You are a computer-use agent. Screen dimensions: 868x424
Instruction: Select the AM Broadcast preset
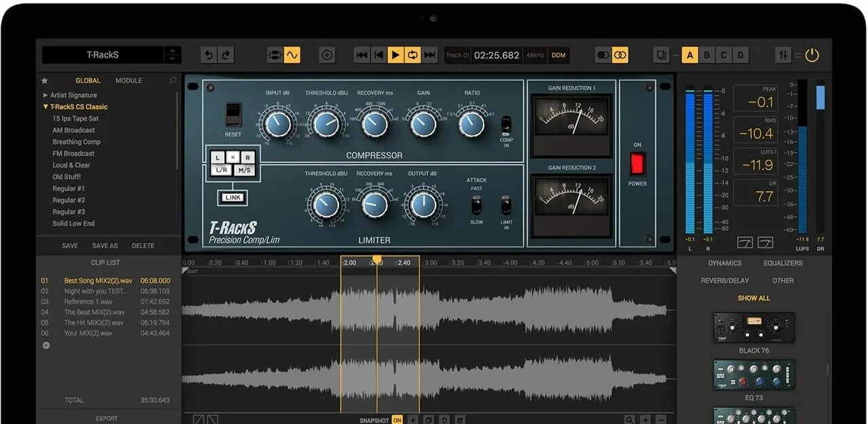[x=74, y=130]
